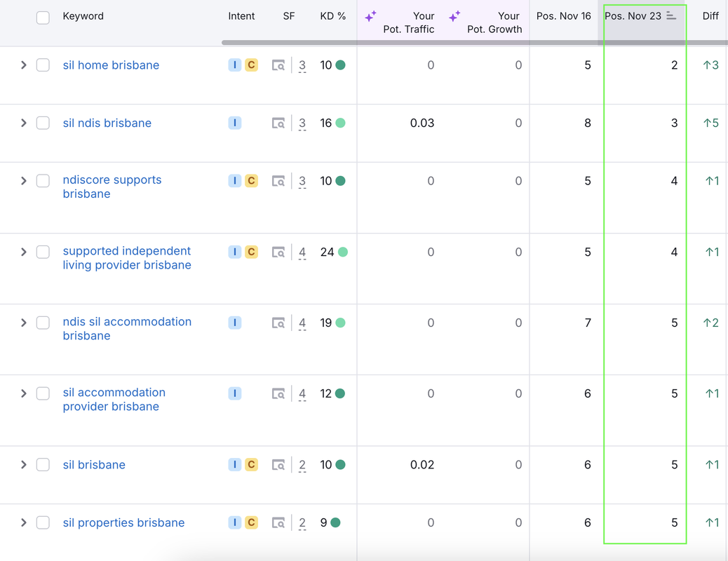Toggle select-all checkbox in table header

[43, 18]
